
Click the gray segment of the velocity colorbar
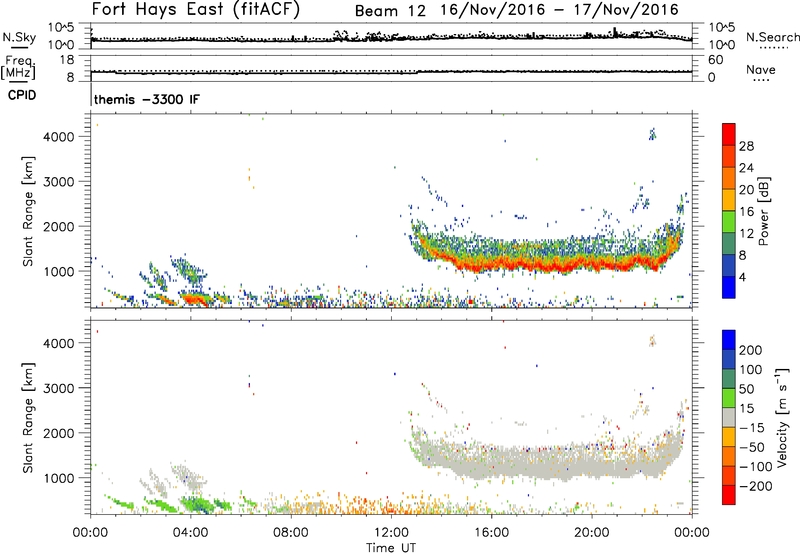[729, 417]
